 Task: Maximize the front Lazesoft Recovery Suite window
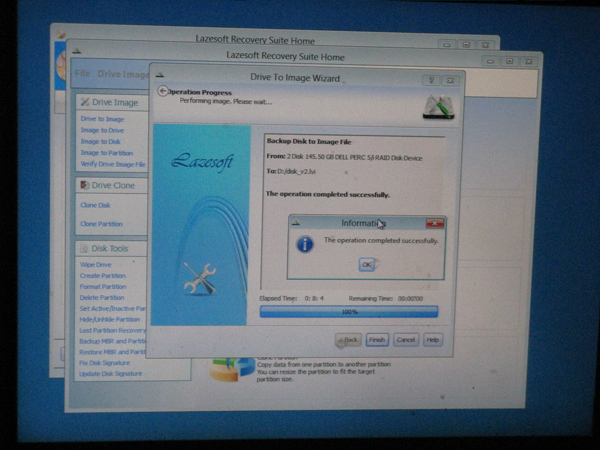click(509, 61)
